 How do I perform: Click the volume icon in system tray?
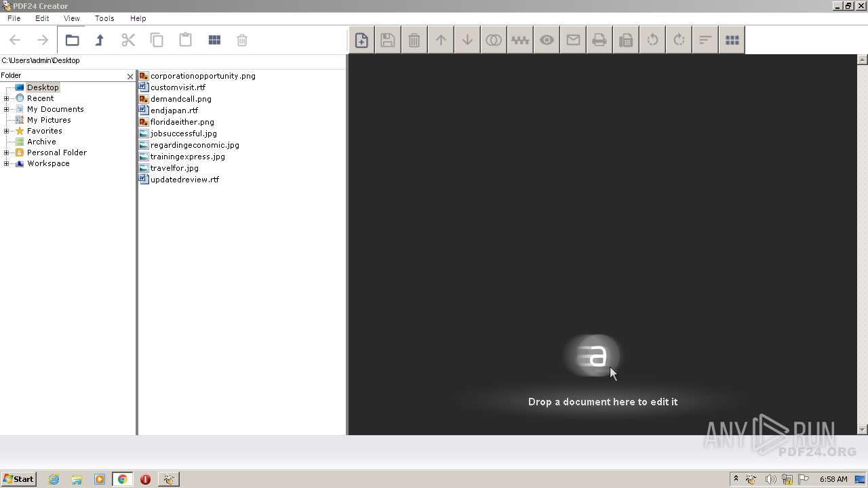coord(770,479)
